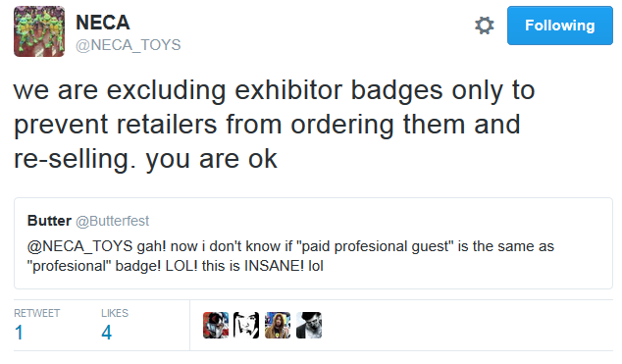Visit the @NECA_TOYS handle
This screenshot has width=622, height=364.
click(x=129, y=45)
